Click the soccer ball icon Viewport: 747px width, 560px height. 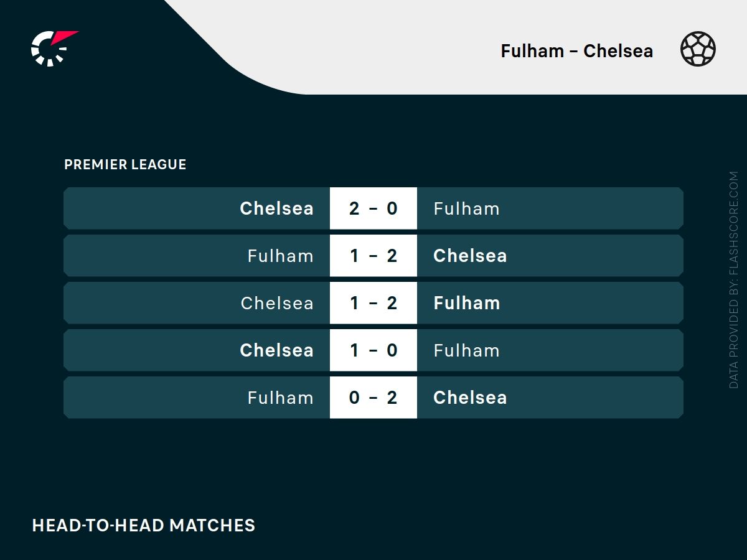tap(698, 50)
